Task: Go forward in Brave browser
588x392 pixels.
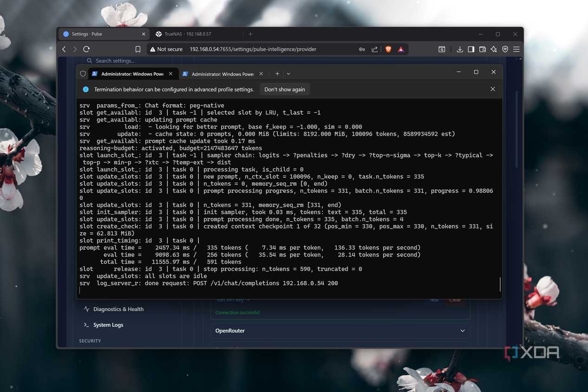Action: [75, 49]
